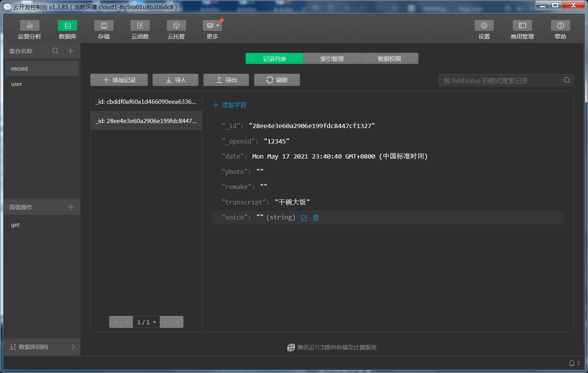This screenshot has height=373, width=588.
Task: Open the 运营分析 analytics section
Action: coord(29,30)
